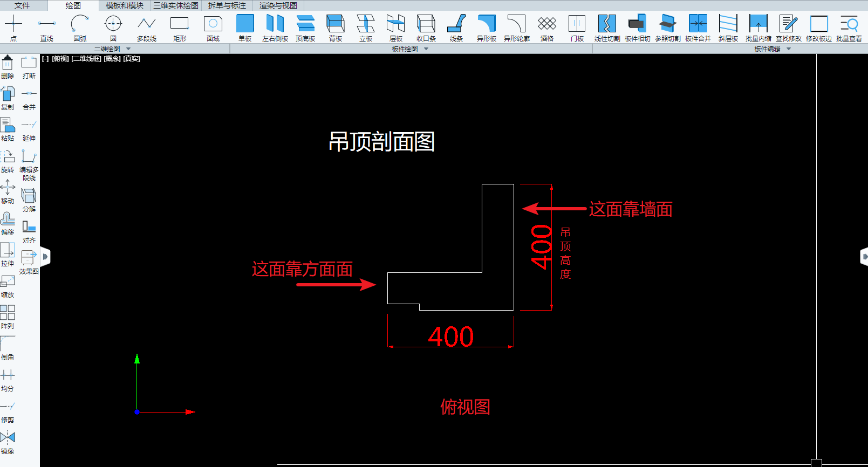The width and height of the screenshot is (868, 467).
Task: Activate the 线性切割 linear cut tool
Action: 607,28
